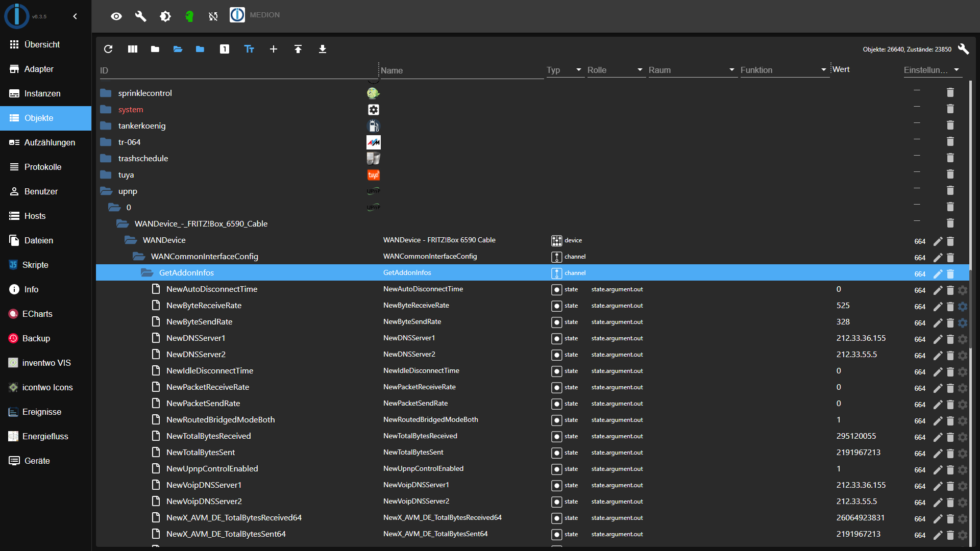Open the Instanzen page
This screenshot has width=980, height=551.
[45, 93]
